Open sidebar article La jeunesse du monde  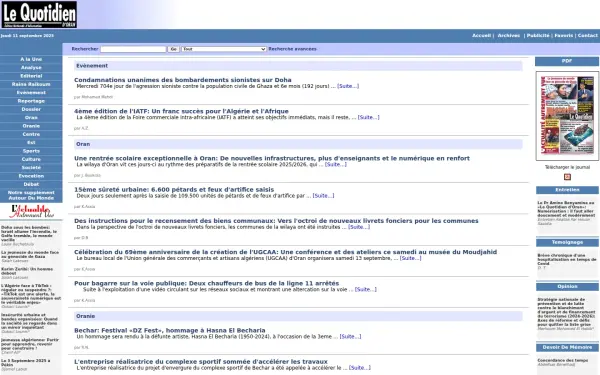[30, 254]
